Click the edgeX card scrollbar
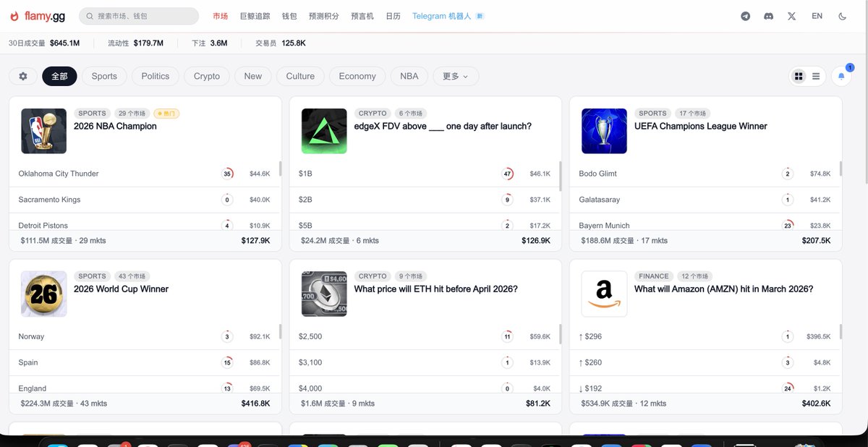This screenshot has height=447, width=868. [560, 176]
